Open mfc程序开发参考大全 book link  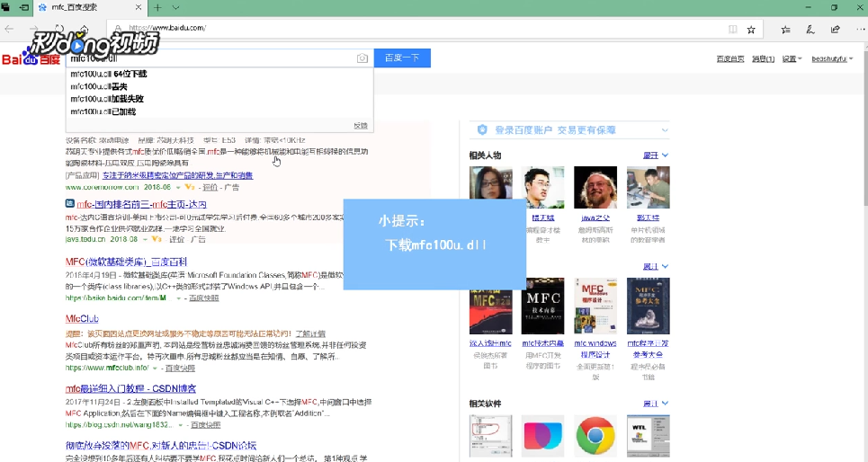pyautogui.click(x=648, y=349)
